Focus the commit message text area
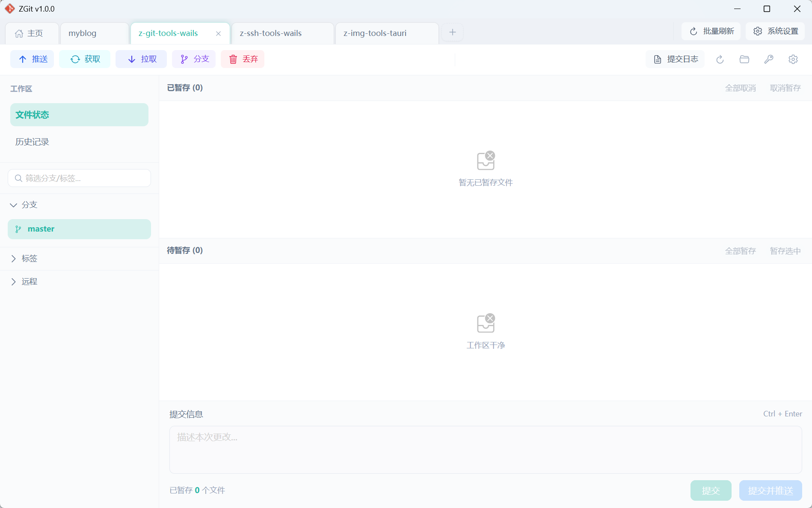 (486, 450)
